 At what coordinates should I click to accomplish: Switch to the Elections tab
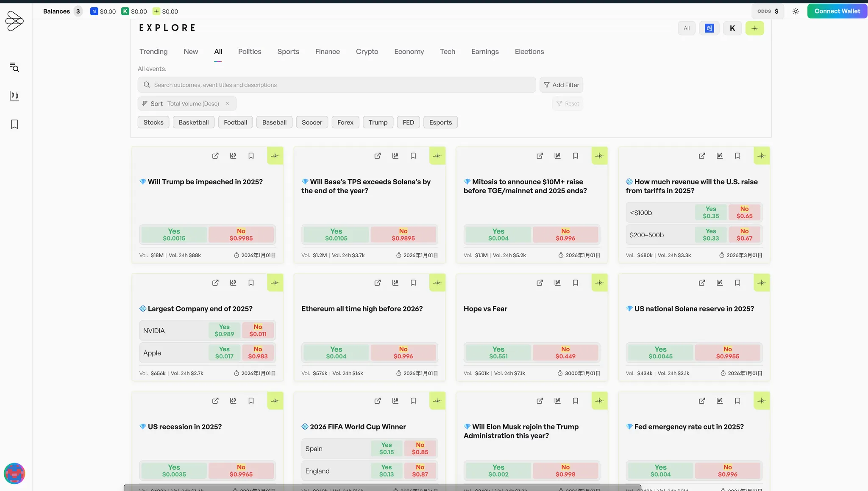click(529, 52)
